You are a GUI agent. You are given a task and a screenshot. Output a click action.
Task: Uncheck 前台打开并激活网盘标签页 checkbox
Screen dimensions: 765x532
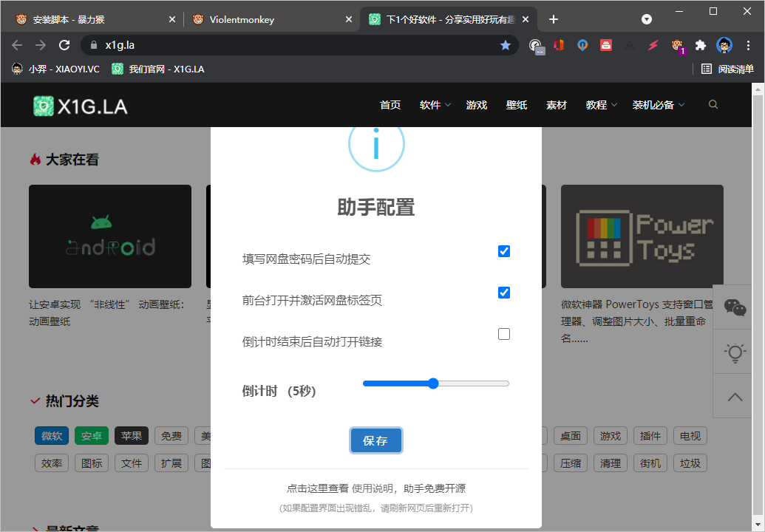coord(504,293)
